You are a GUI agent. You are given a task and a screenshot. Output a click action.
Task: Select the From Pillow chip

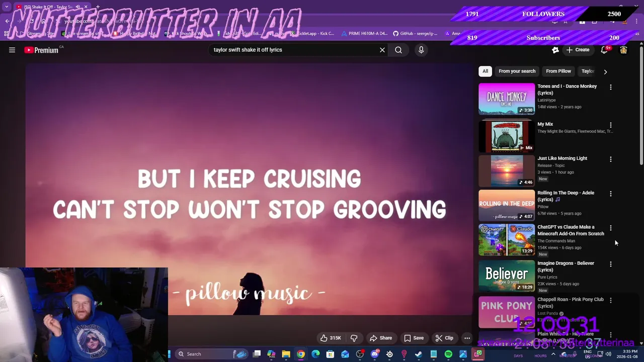(558, 71)
